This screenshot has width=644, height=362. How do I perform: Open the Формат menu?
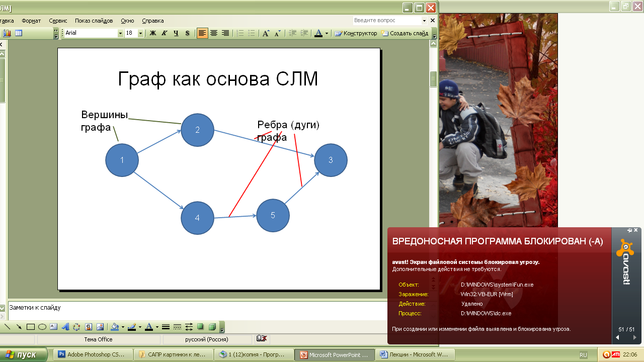31,21
